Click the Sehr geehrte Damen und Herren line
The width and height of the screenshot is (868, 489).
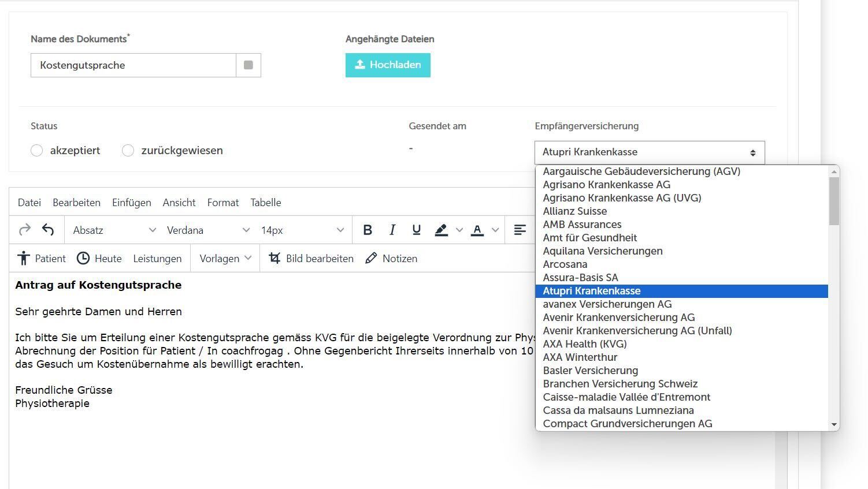(98, 312)
